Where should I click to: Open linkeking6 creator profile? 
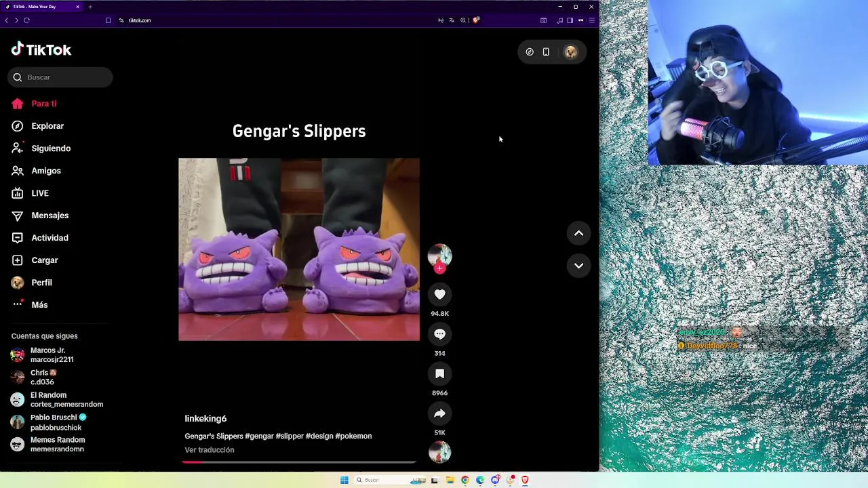pyautogui.click(x=205, y=419)
